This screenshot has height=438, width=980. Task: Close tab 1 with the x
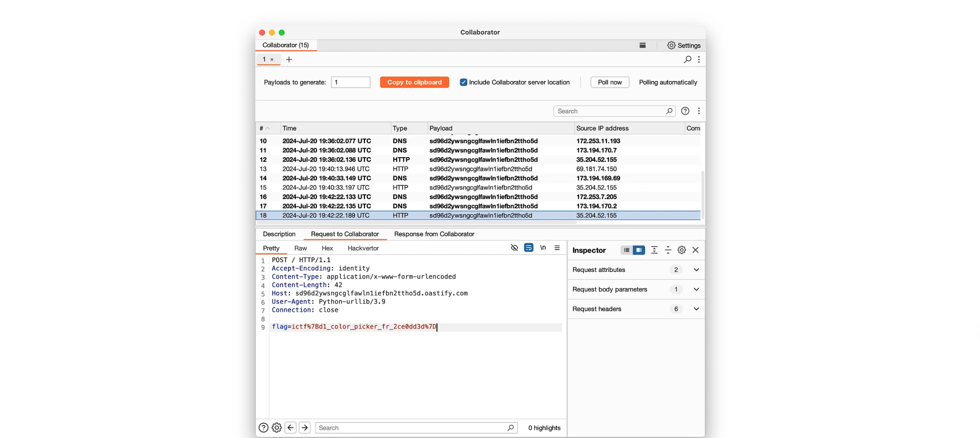[x=272, y=59]
